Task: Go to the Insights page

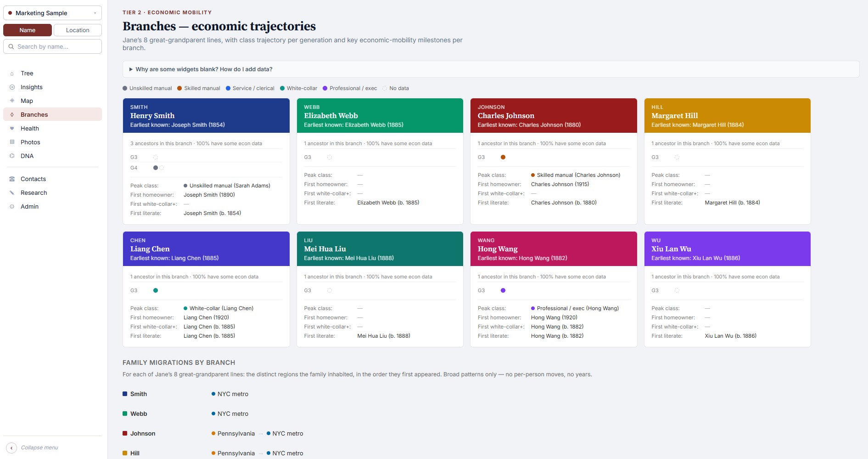Action: point(52,87)
